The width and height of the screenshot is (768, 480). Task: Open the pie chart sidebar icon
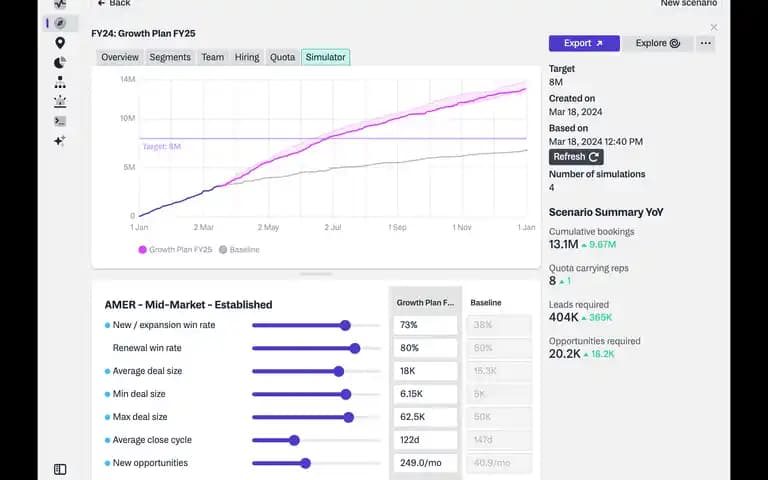click(60, 63)
